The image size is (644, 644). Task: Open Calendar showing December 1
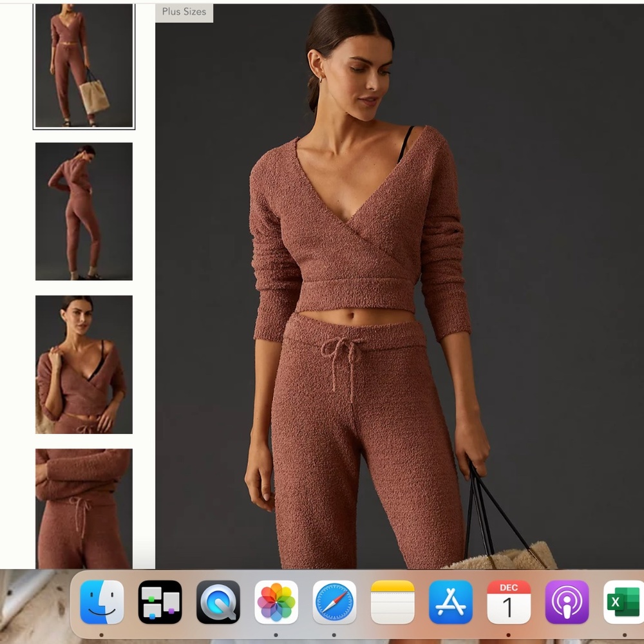pyautogui.click(x=507, y=603)
